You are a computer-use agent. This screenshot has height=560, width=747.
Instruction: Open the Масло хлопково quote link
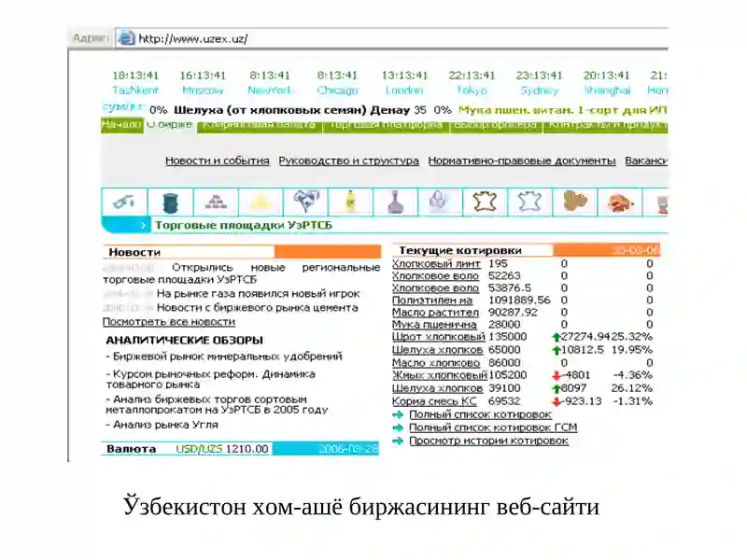435,363
